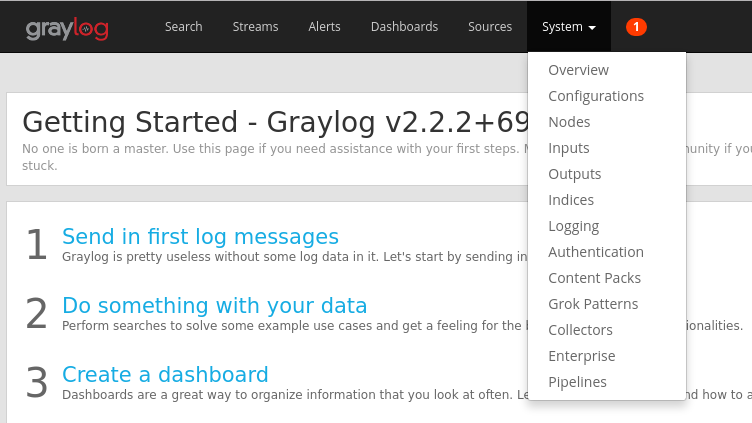Open the Sources page

click(x=490, y=27)
